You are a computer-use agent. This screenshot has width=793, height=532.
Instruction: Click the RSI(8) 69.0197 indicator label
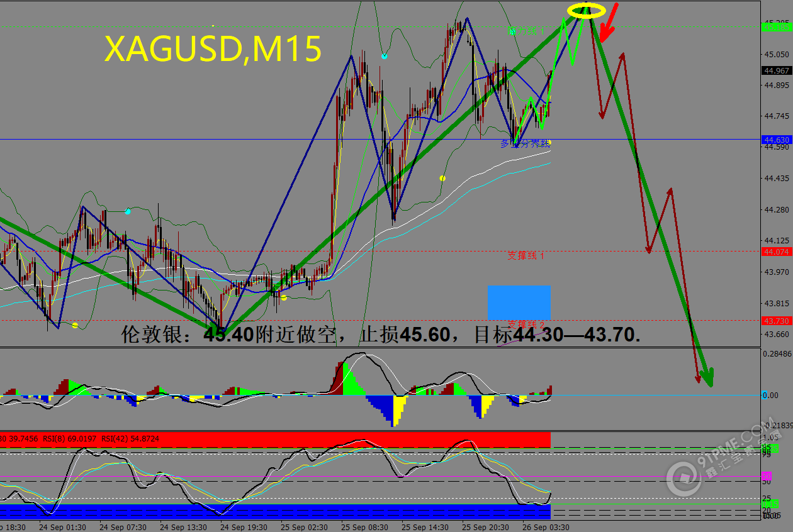69,438
